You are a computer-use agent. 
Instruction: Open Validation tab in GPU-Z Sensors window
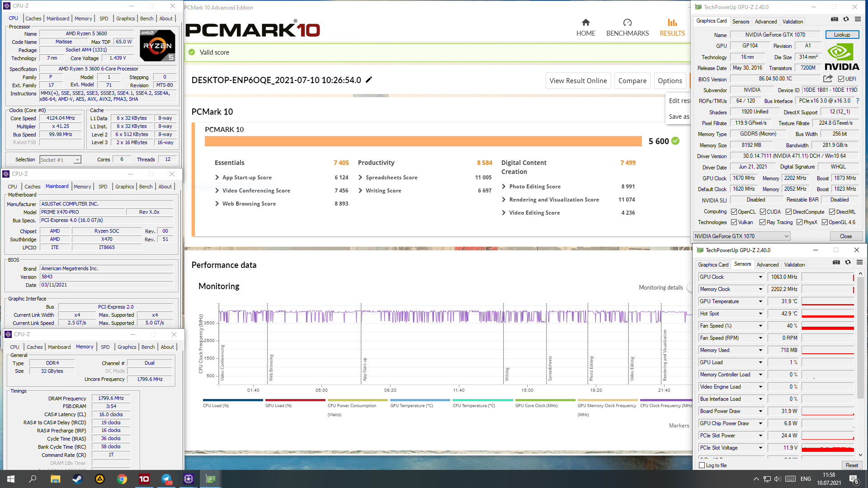click(x=794, y=264)
